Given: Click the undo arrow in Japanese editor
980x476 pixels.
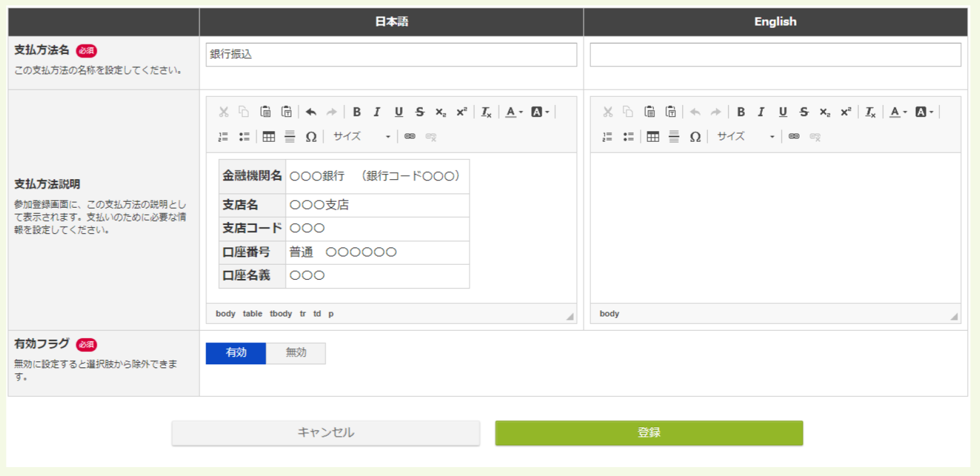Looking at the screenshot, I should 311,112.
